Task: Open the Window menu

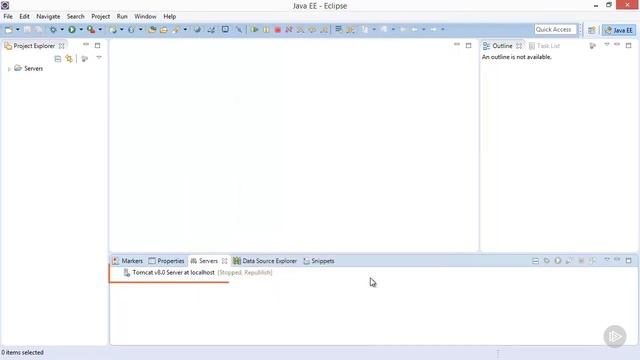Action: click(145, 16)
